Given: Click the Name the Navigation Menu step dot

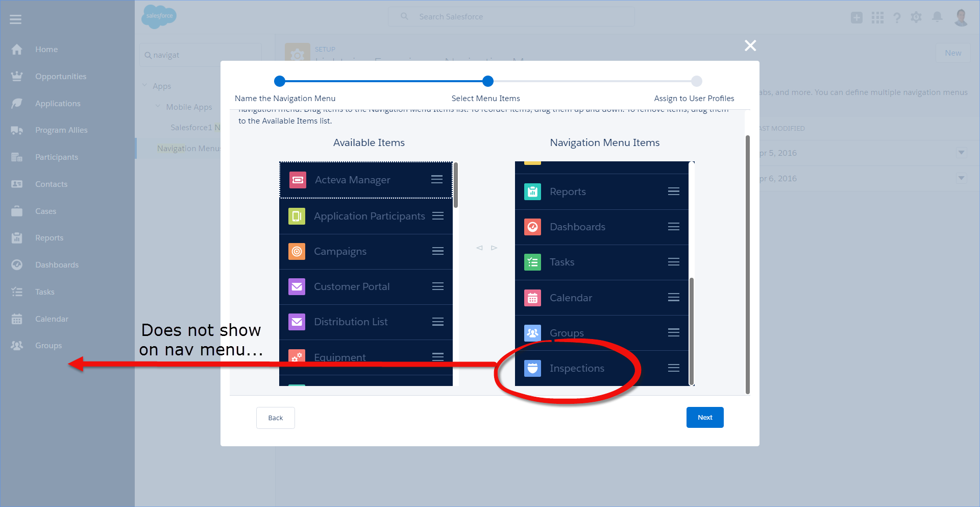Looking at the screenshot, I should coord(280,81).
